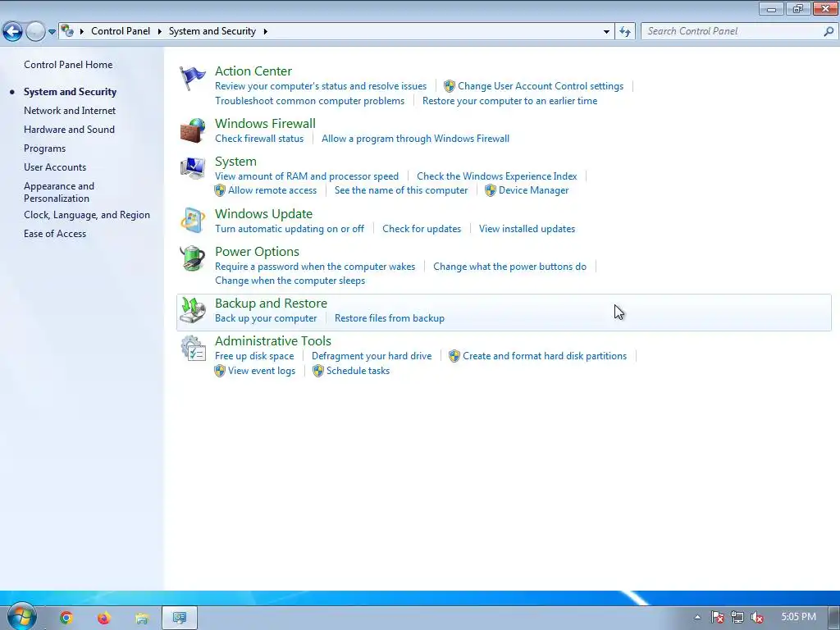
Task: Click the Administrative Tools gear icon
Action: [x=192, y=348]
